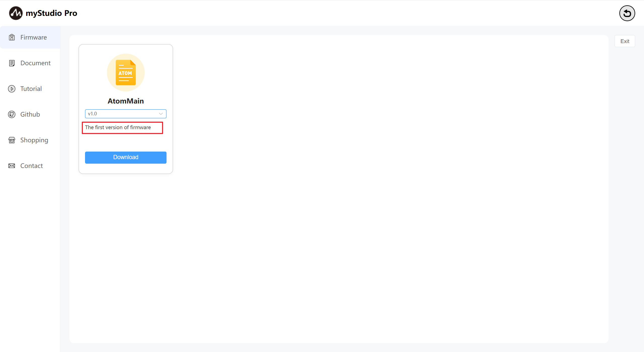Viewport: 644px width, 352px height.
Task: Click the Exit button
Action: (x=625, y=41)
